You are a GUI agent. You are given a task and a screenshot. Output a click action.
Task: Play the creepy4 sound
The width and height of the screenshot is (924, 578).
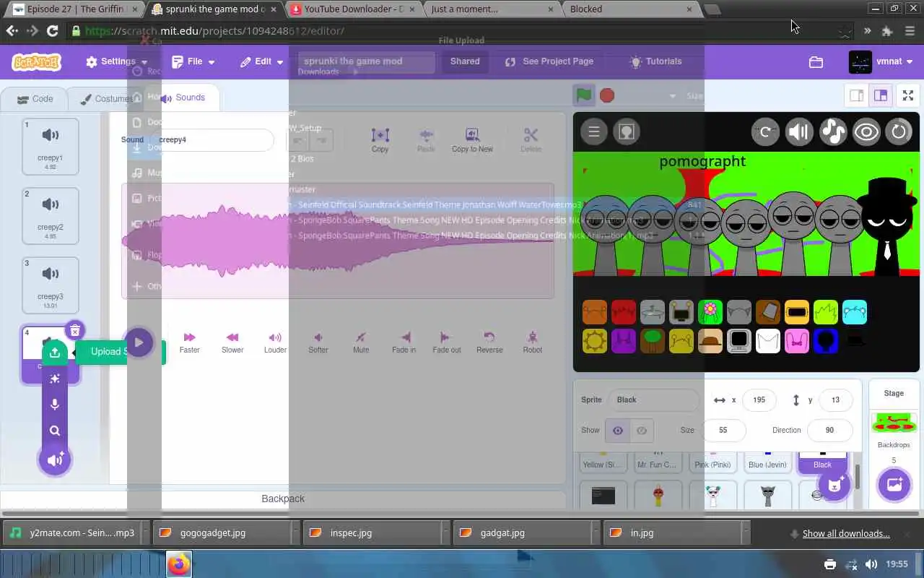(x=139, y=342)
